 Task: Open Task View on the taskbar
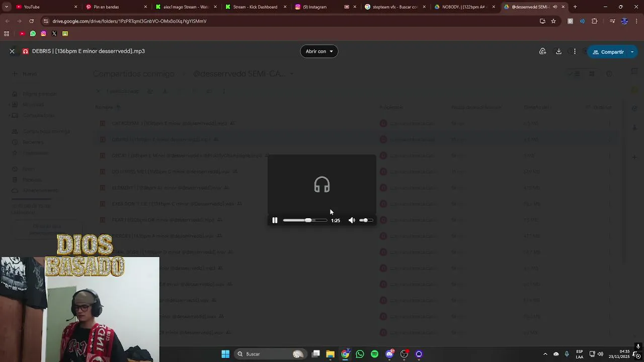(315, 354)
